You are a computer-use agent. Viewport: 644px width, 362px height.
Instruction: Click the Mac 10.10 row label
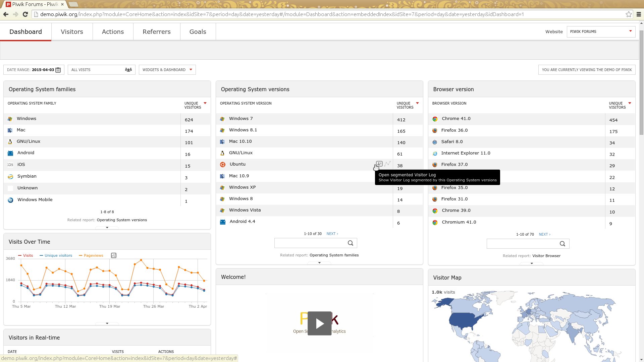click(x=240, y=141)
